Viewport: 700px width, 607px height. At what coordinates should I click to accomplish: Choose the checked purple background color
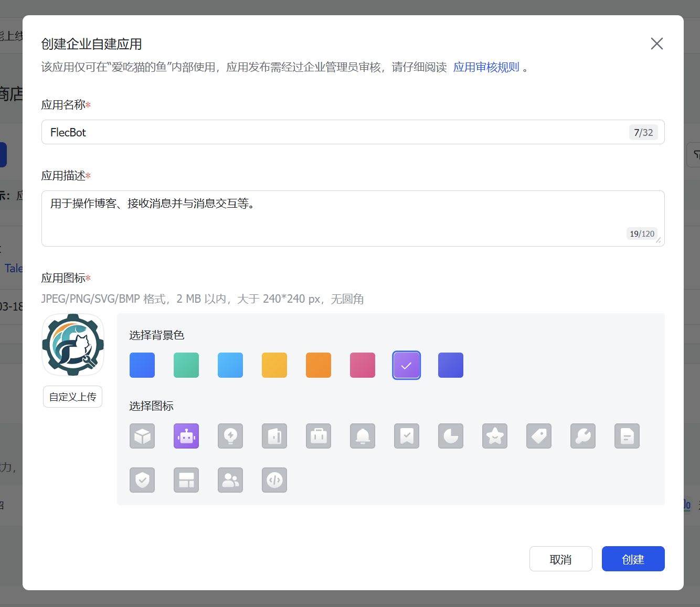tap(407, 365)
